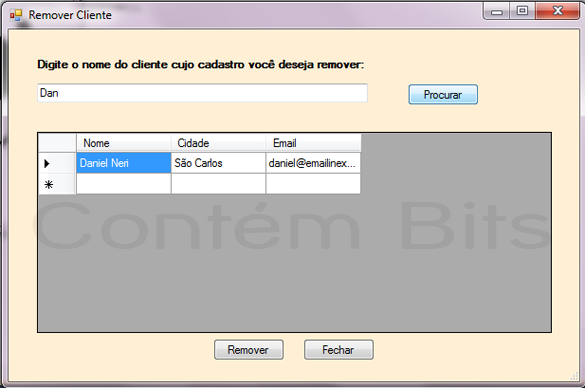Click the empty Nome cell in new row
This screenshot has height=388, width=585.
[123, 184]
